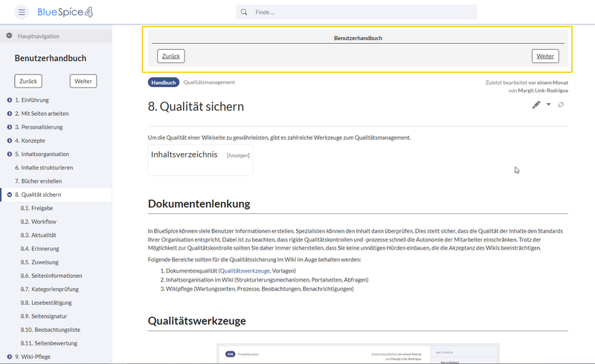
Task: Open 1. Einführung page
Action: (x=32, y=100)
